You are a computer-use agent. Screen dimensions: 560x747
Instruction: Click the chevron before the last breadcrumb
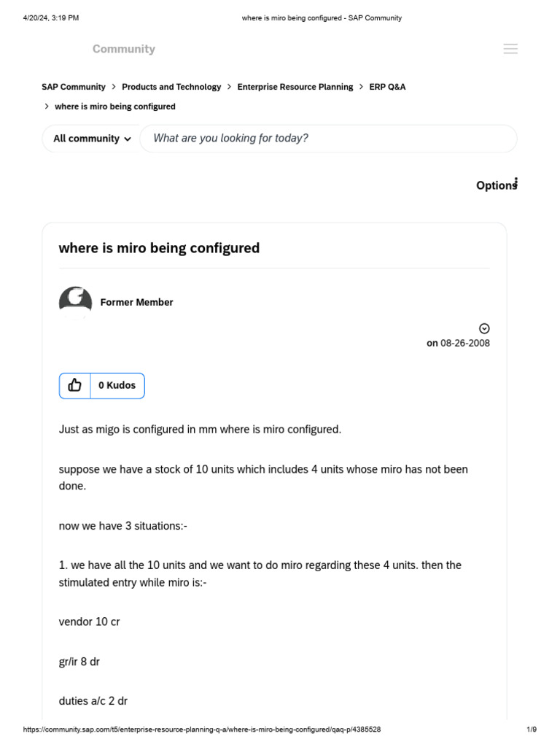point(47,107)
